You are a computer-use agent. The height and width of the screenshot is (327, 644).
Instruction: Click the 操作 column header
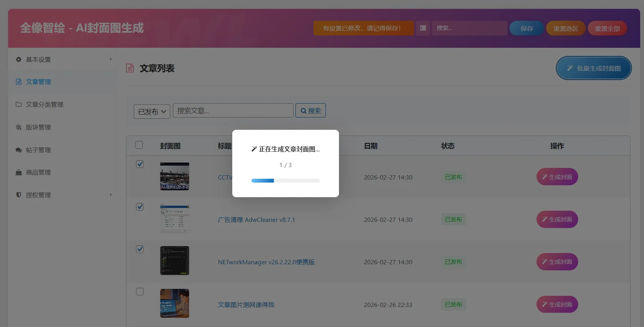pyautogui.click(x=557, y=146)
